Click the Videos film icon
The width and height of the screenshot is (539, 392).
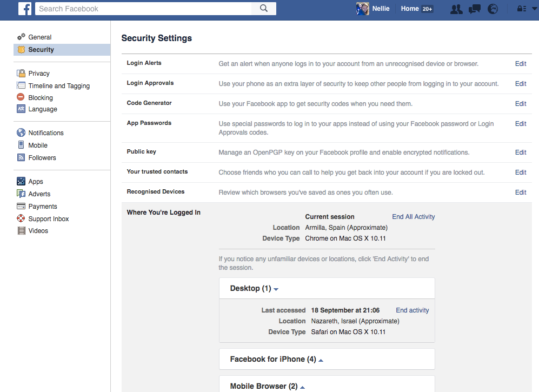pyautogui.click(x=21, y=230)
